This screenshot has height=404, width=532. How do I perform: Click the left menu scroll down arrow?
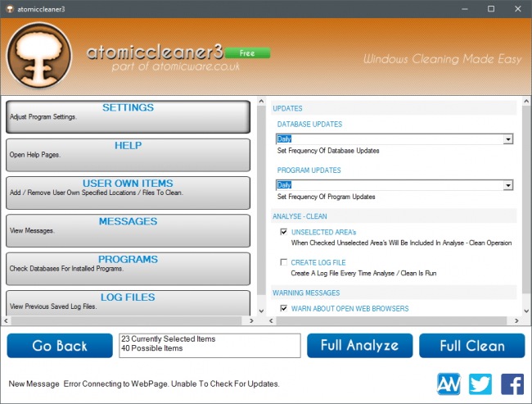coord(261,311)
